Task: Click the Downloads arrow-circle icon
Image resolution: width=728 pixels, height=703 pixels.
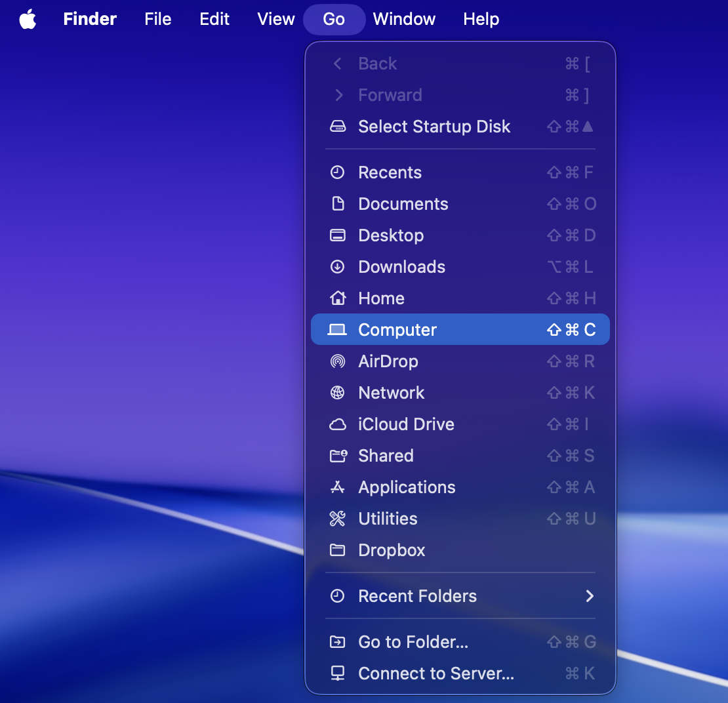Action: [x=338, y=267]
